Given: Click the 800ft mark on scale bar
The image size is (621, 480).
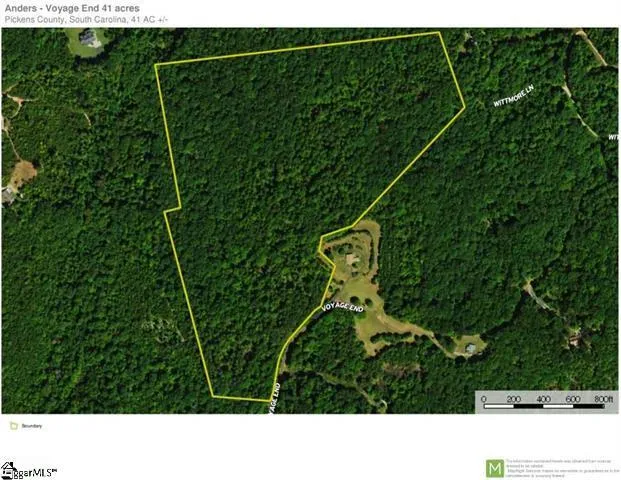Looking at the screenshot, I should [x=603, y=399].
